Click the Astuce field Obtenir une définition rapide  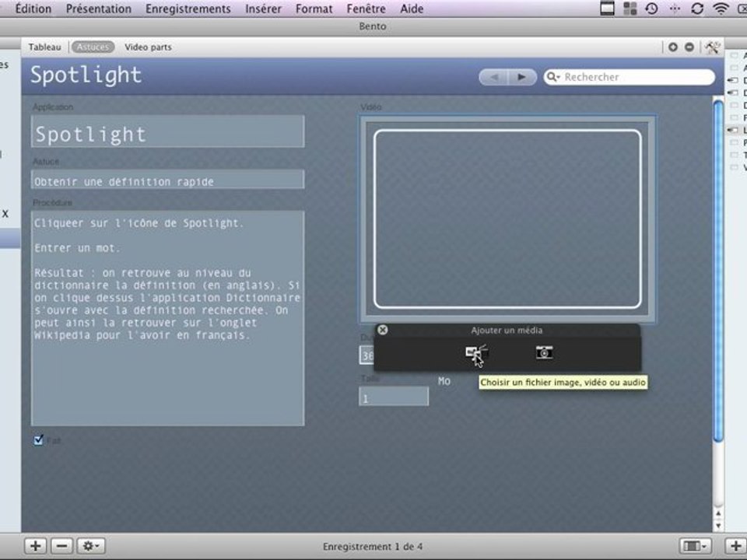[x=168, y=180]
